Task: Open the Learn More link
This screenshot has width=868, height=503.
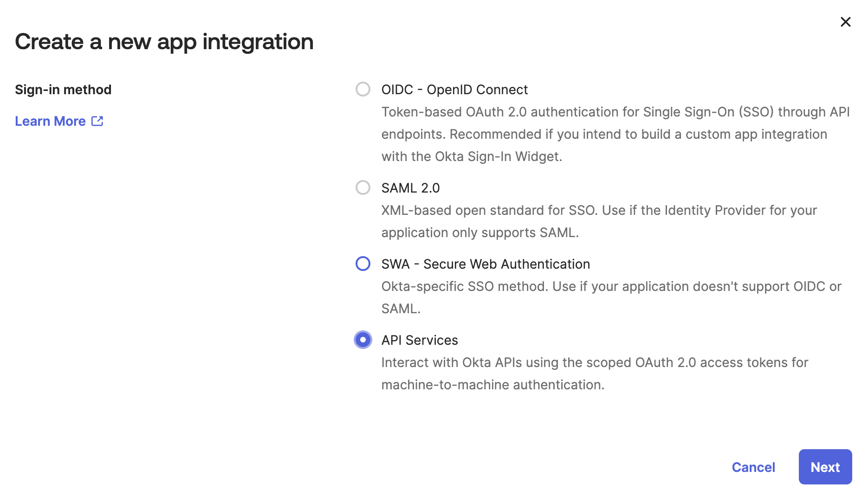Action: (51, 121)
